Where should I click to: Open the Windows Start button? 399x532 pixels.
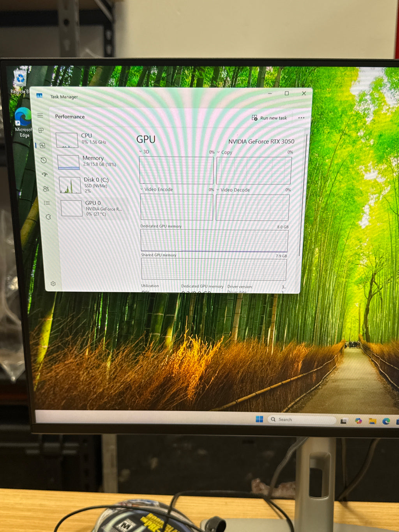point(260,419)
